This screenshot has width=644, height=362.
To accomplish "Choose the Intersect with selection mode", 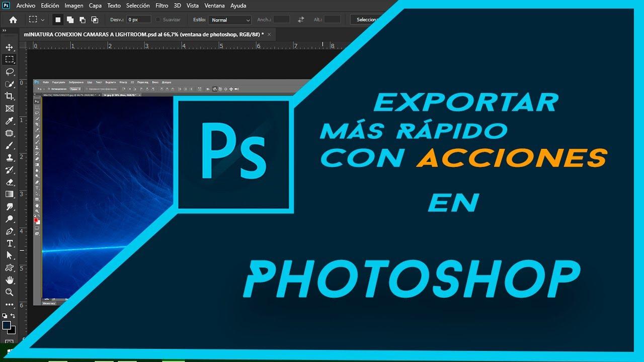I will point(95,20).
